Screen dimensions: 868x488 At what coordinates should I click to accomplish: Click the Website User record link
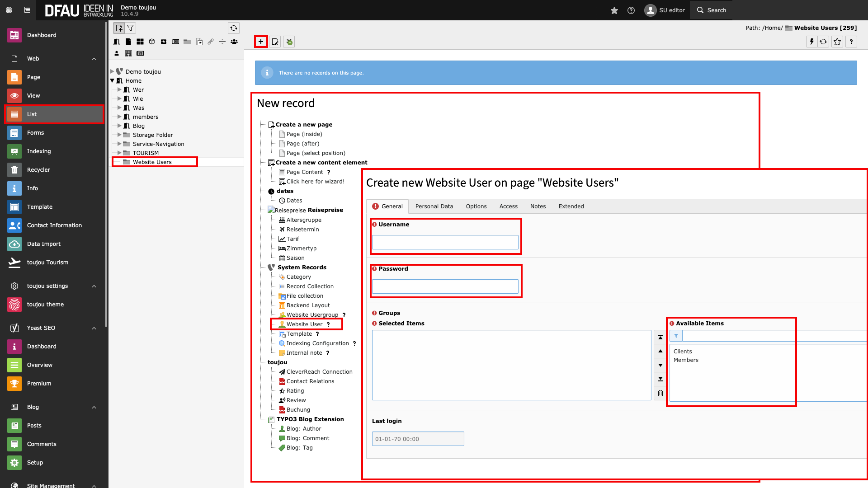tap(304, 324)
